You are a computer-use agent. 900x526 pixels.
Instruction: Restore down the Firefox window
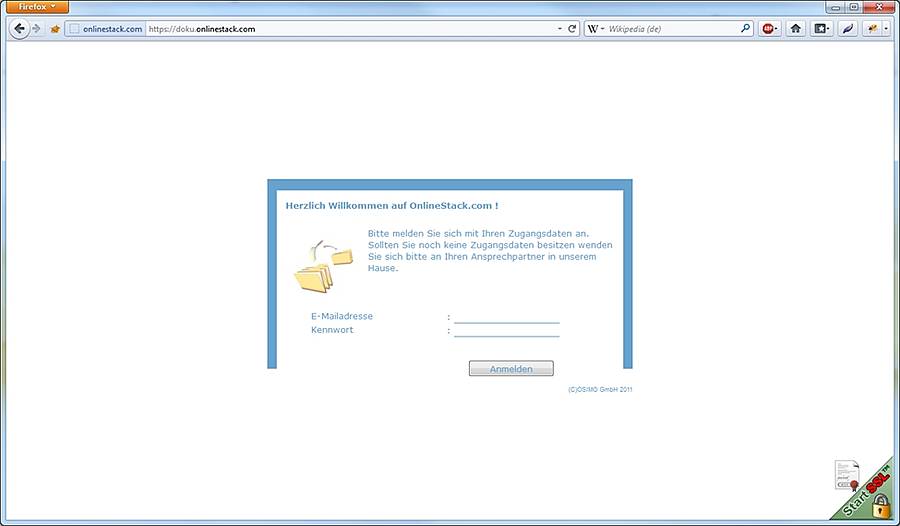(854, 7)
